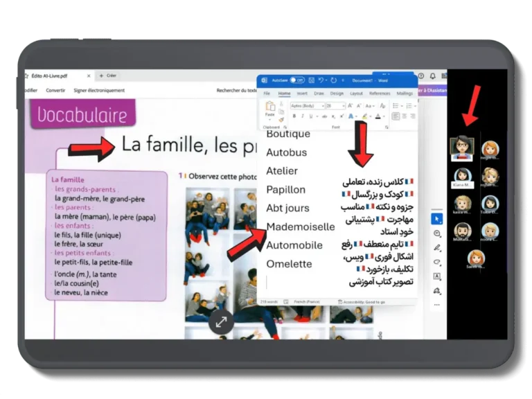This screenshot has width=532, height=399.
Task: Expand the Paste options arrow
Action: [269, 120]
